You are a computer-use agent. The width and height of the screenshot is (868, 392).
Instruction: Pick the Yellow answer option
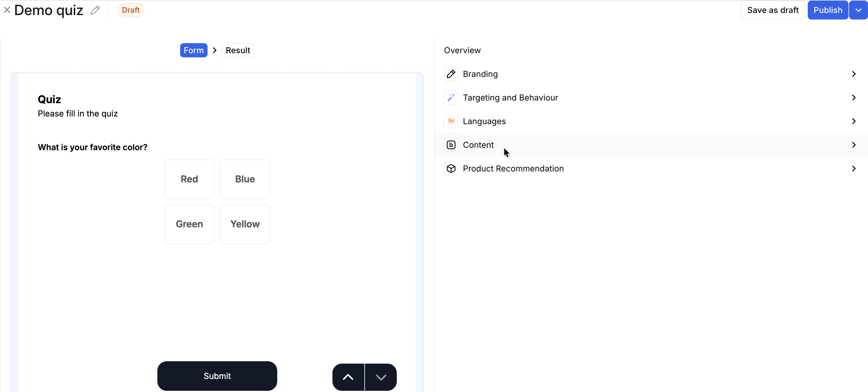coord(245,224)
